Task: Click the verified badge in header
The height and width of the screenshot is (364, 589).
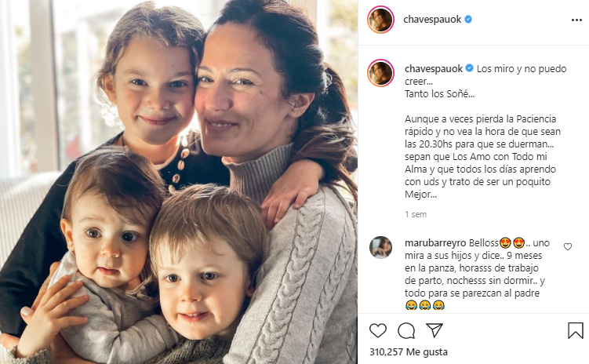Action: [x=468, y=19]
